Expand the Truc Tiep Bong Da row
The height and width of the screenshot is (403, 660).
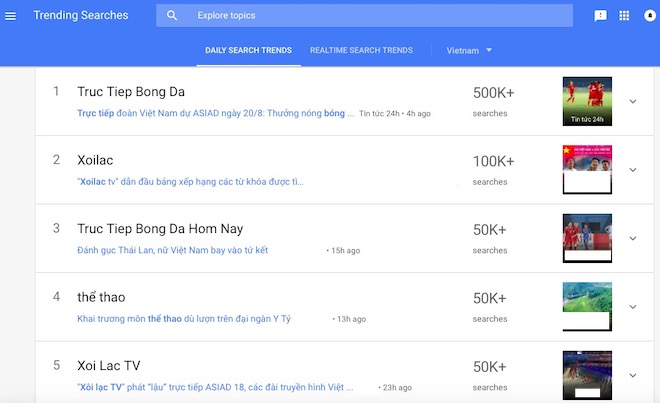click(x=632, y=101)
